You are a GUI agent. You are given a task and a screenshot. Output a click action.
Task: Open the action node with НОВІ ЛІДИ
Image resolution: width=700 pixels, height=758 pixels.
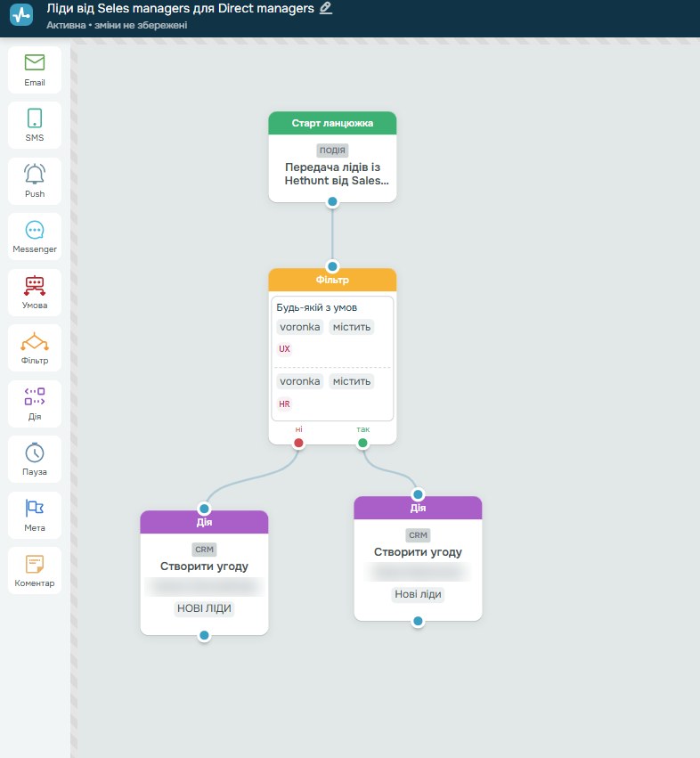click(x=204, y=573)
